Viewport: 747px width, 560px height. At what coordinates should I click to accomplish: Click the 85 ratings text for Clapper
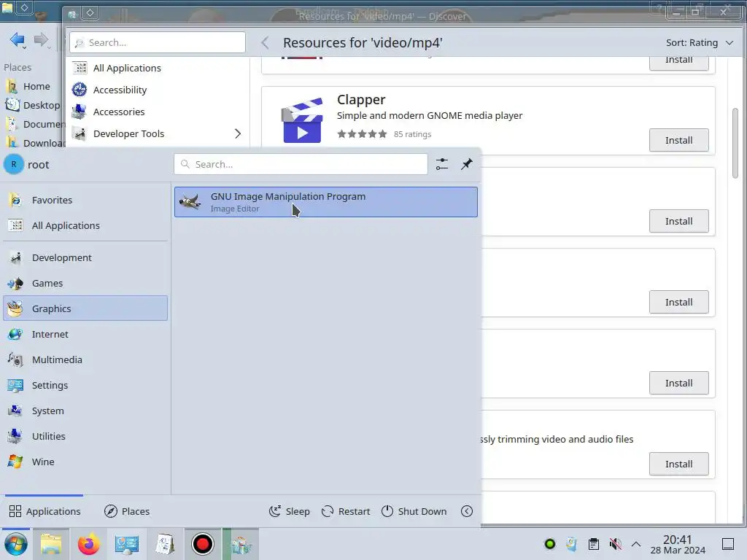(x=412, y=134)
